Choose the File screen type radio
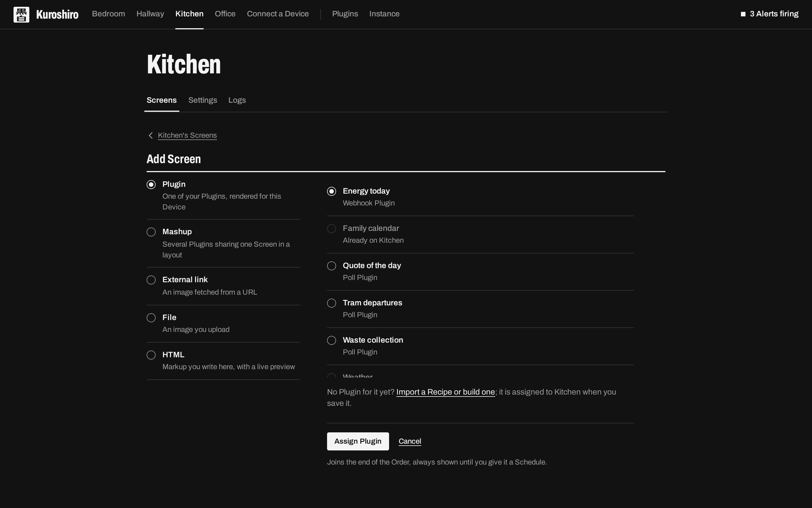Image resolution: width=812 pixels, height=508 pixels. pos(151,318)
